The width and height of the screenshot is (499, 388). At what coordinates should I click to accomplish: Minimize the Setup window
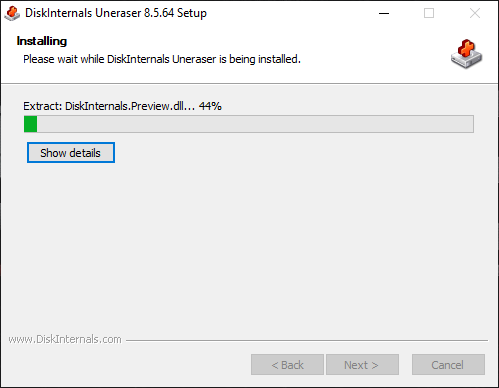[384, 13]
